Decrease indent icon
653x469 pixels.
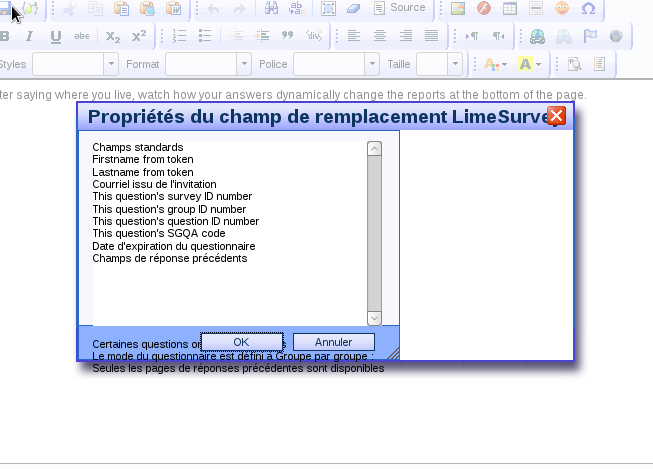coord(236,36)
